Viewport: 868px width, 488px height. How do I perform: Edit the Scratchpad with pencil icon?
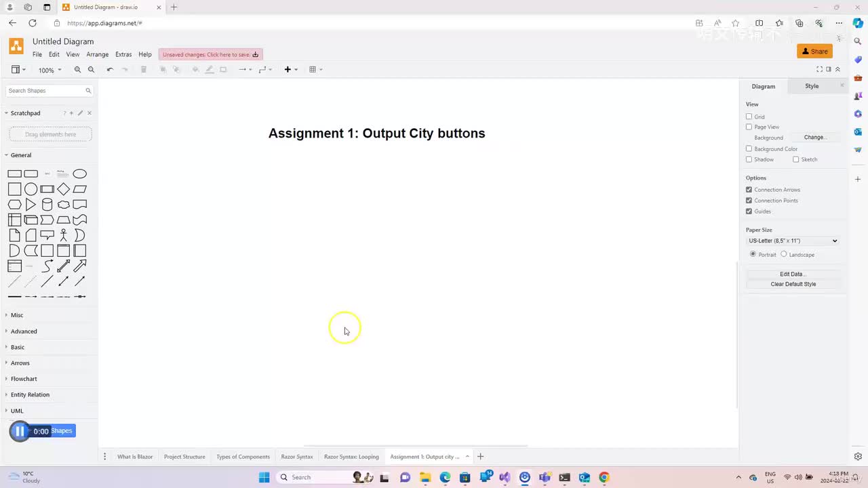click(80, 113)
